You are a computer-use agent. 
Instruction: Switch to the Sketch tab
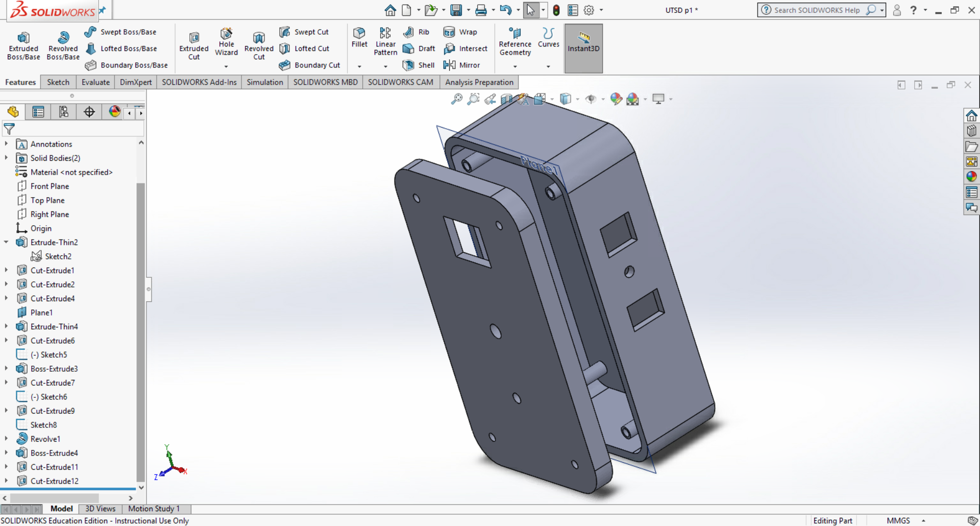point(58,82)
